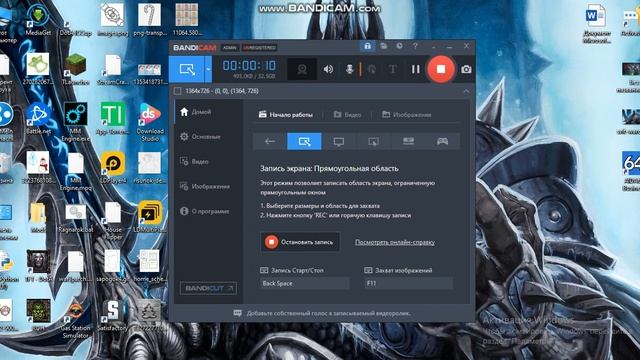The height and width of the screenshot is (360, 640).
Task: Select fullscreen recording mode icon
Action: click(x=339, y=141)
